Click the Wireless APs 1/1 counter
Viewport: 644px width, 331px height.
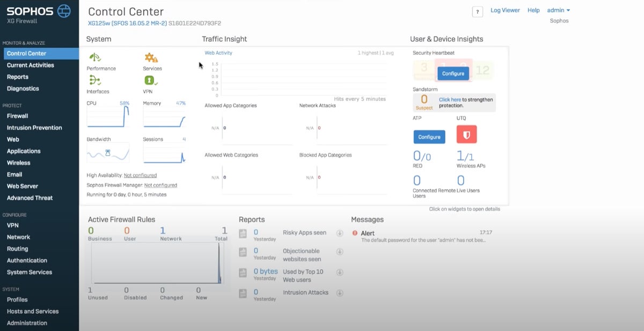tap(465, 156)
